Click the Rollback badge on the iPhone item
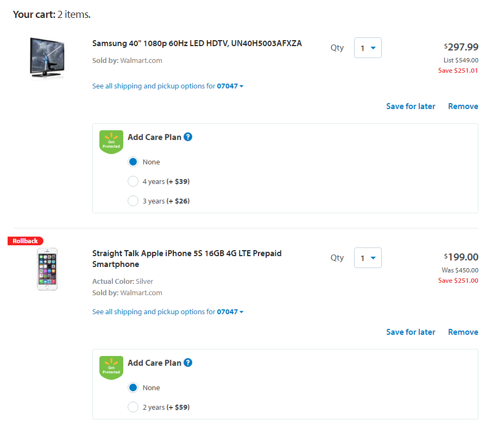This screenshot has height=426, width=504. click(26, 241)
